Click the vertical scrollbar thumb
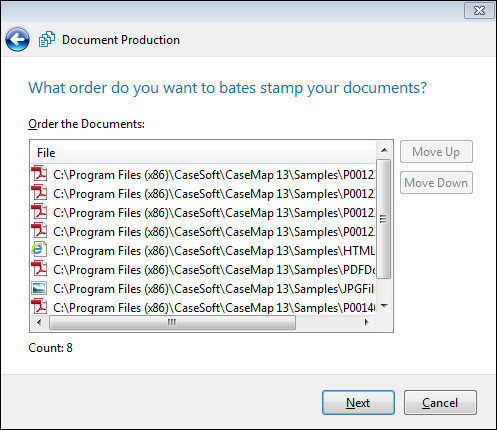Image resolution: width=497 pixels, height=430 pixels. (384, 219)
